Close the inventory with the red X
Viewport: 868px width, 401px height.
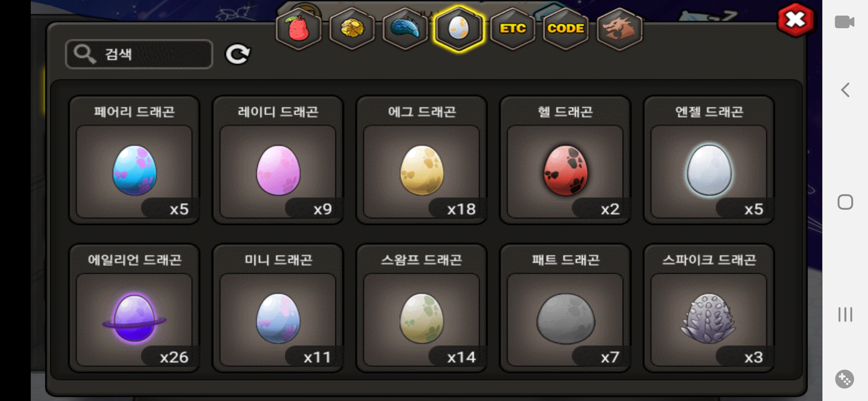[x=796, y=20]
